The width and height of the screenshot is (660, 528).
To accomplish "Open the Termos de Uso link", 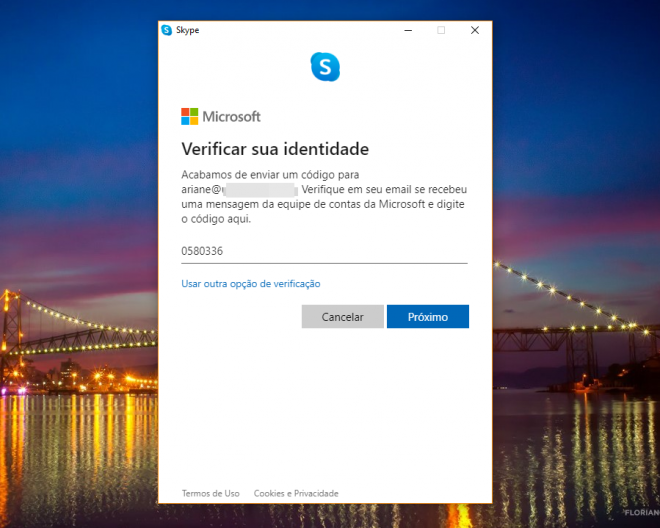I will coord(210,493).
